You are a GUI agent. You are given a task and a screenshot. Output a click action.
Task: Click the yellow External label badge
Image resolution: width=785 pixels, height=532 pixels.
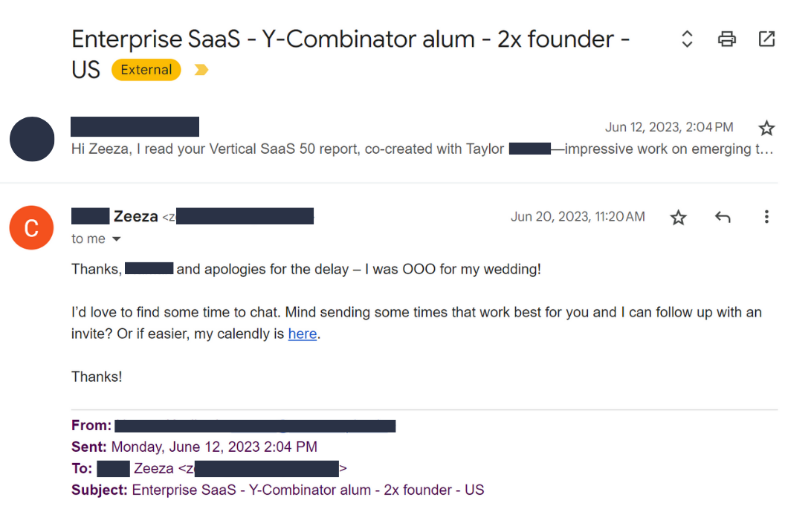(146, 70)
